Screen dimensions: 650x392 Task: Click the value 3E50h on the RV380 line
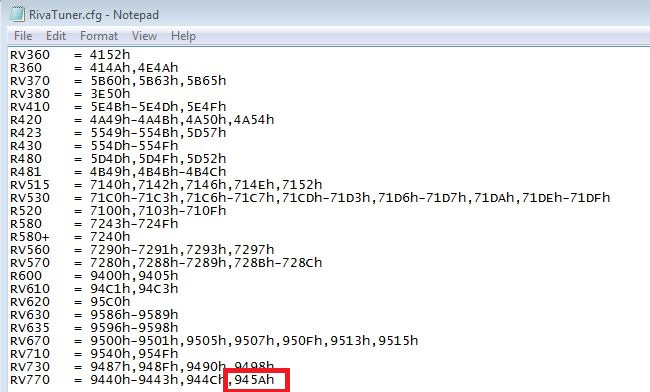110,94
